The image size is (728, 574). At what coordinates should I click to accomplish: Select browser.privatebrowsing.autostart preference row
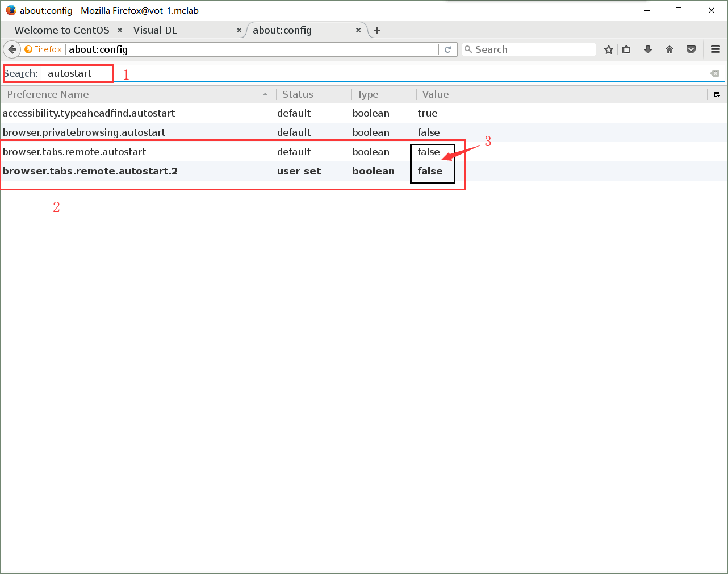(363, 132)
